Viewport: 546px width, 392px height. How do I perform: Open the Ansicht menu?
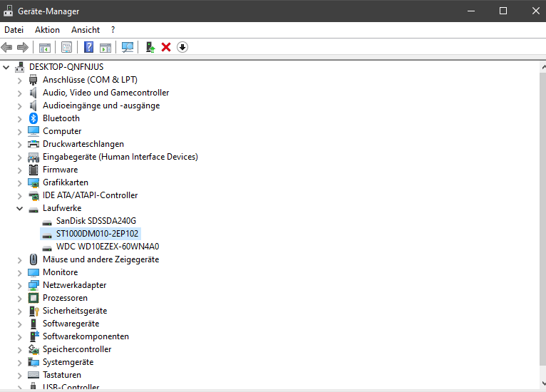click(x=86, y=30)
